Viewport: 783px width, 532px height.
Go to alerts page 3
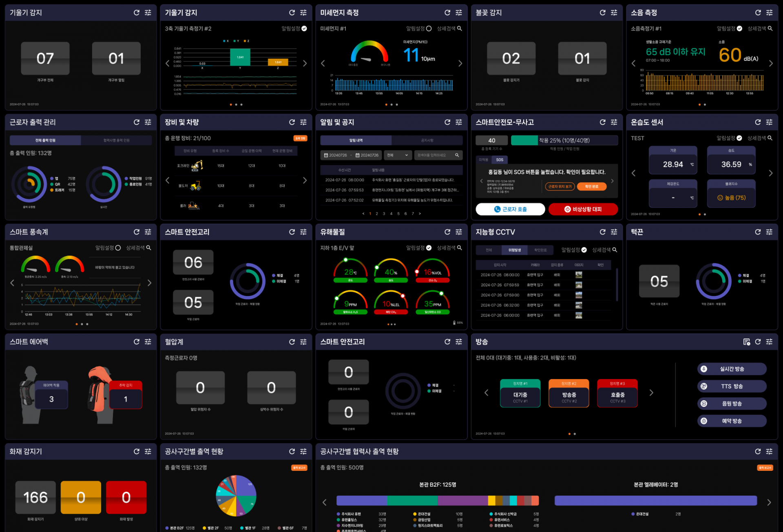[x=384, y=214]
